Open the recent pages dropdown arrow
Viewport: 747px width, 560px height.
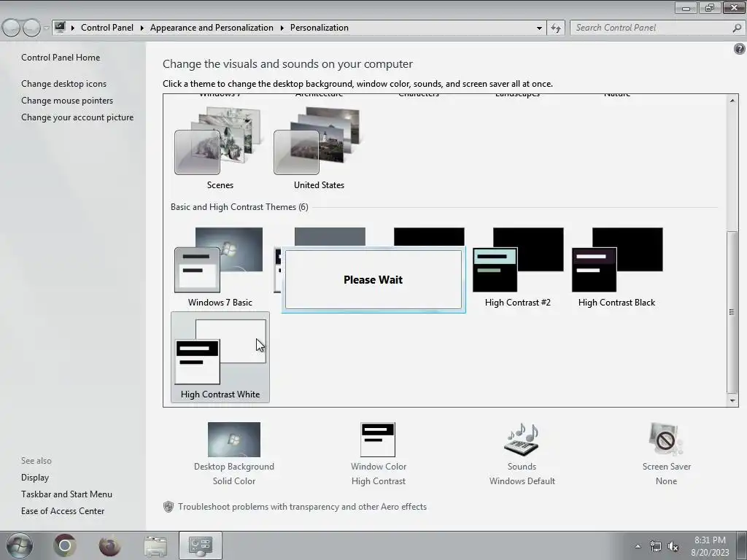46,28
